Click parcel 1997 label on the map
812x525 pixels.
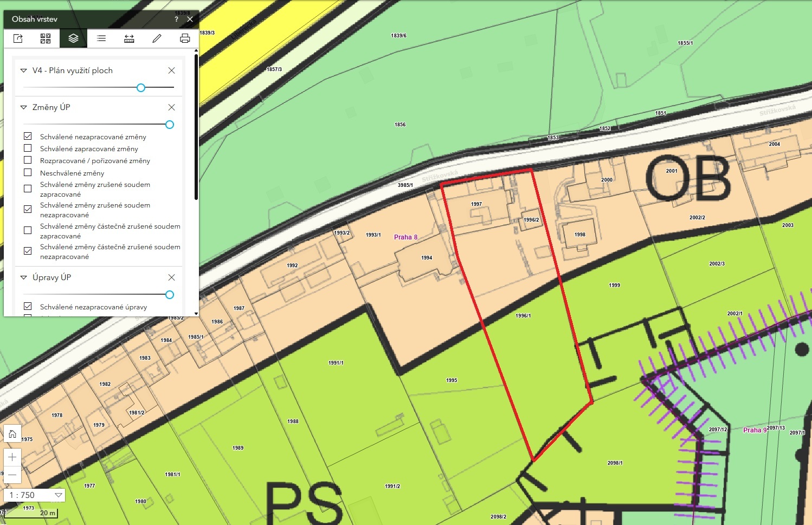[476, 204]
